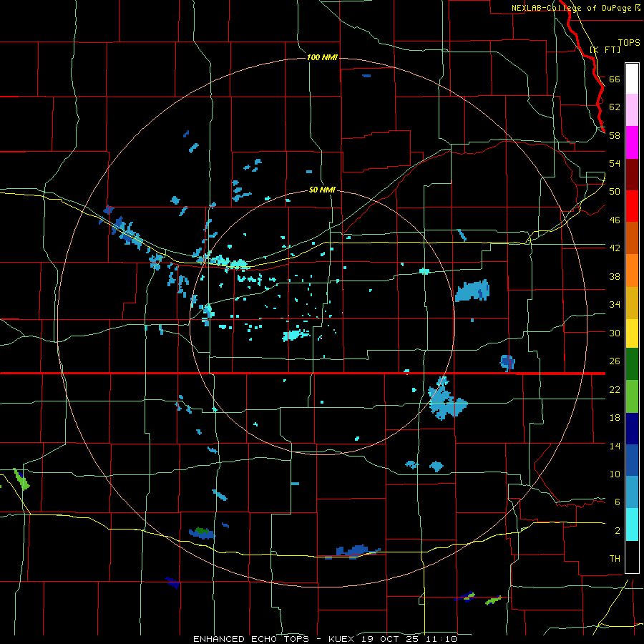Screen dimensions: 644x644
Task: Click the light green legend swatch
Action: pyautogui.click(x=632, y=396)
